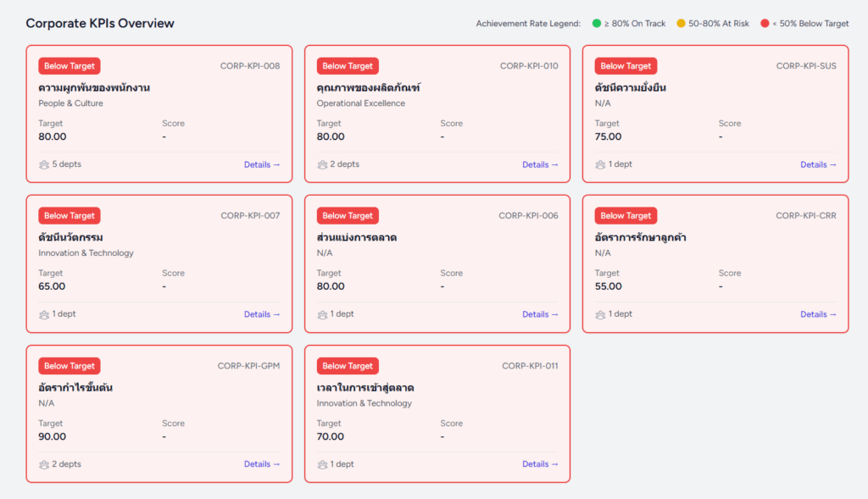
Task: View Details for CORP-KPI-GPM card
Action: coord(262,464)
